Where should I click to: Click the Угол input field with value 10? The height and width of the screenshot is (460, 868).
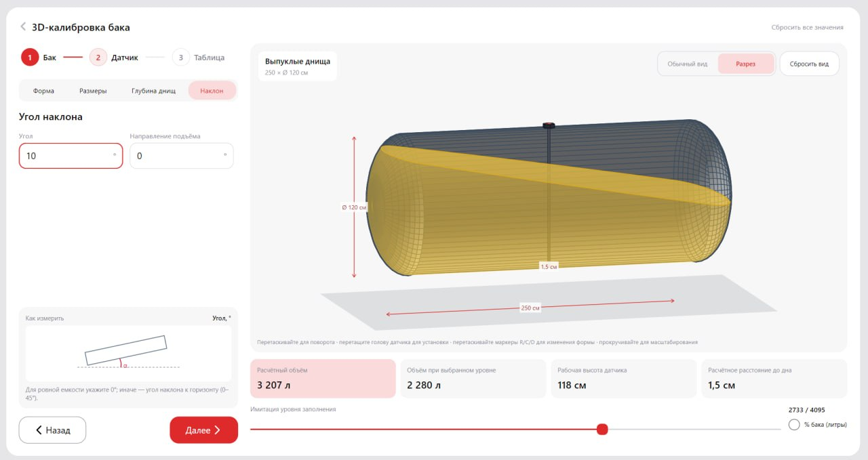click(71, 156)
